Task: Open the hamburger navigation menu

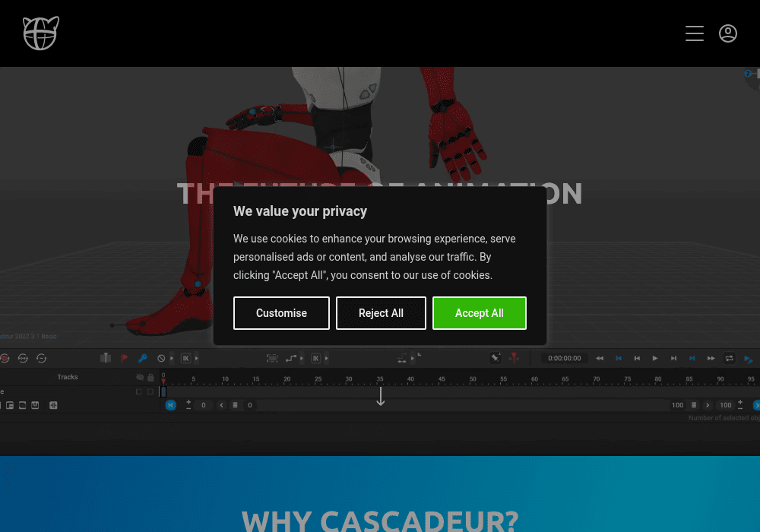Action: tap(694, 33)
